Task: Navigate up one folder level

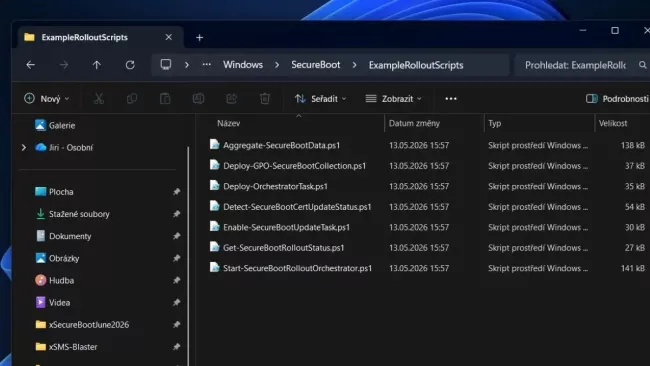Action: click(x=97, y=65)
